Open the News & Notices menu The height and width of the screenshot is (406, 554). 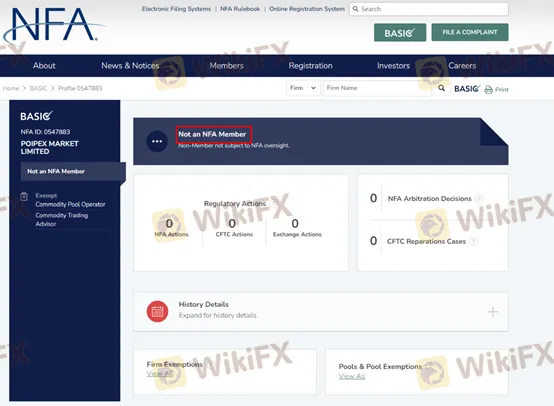[x=130, y=66]
